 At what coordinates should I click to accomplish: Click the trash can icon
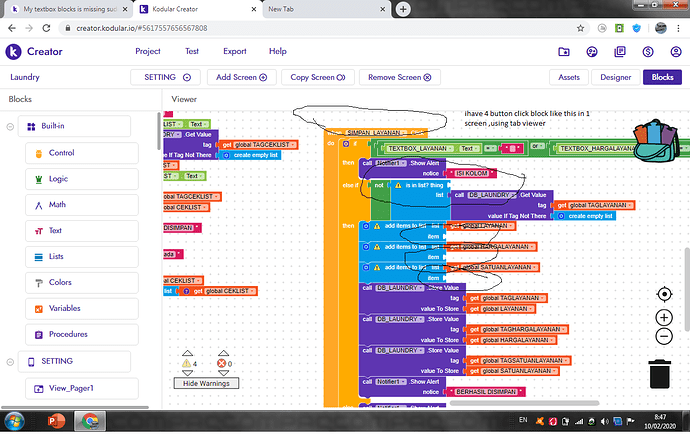click(659, 372)
